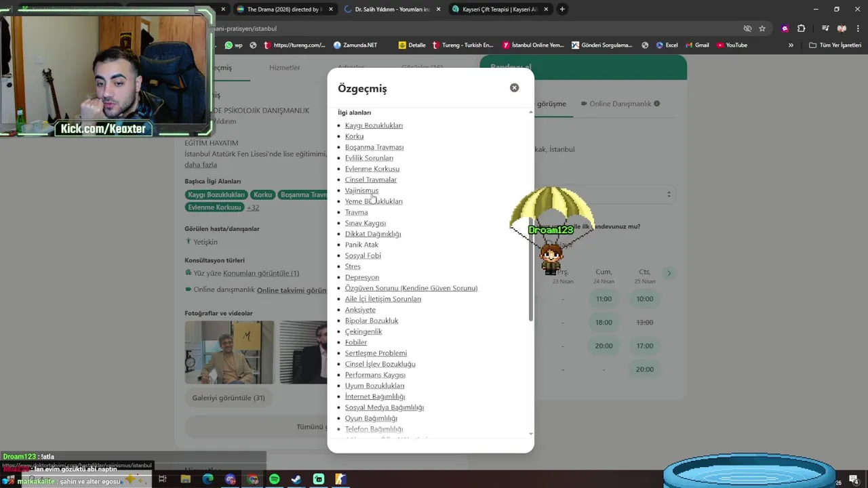Open the Oyun Bağımlılığı link
Viewport: 868px width, 488px height.
point(371,418)
